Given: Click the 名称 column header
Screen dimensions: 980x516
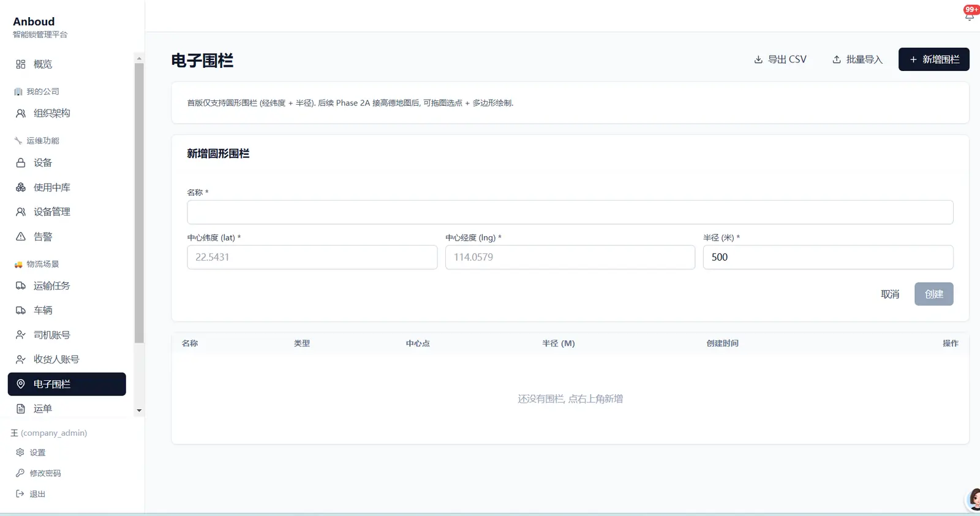Looking at the screenshot, I should coord(190,343).
